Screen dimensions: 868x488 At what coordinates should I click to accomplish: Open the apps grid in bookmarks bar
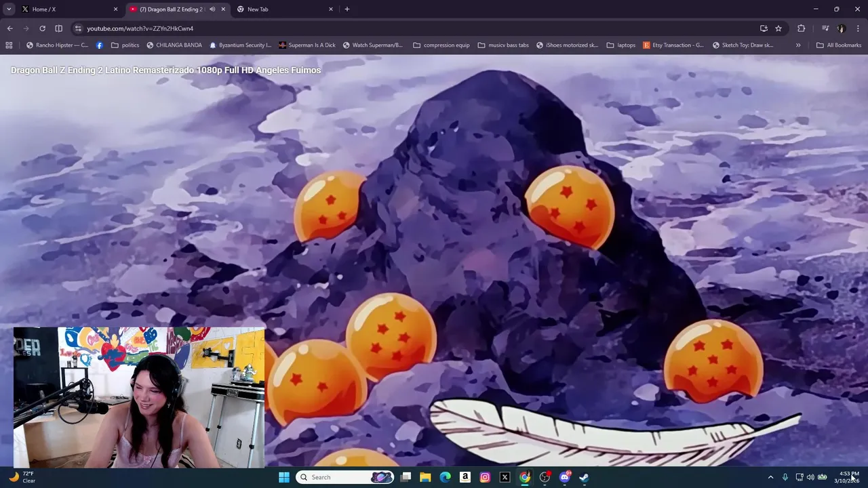click(x=9, y=45)
